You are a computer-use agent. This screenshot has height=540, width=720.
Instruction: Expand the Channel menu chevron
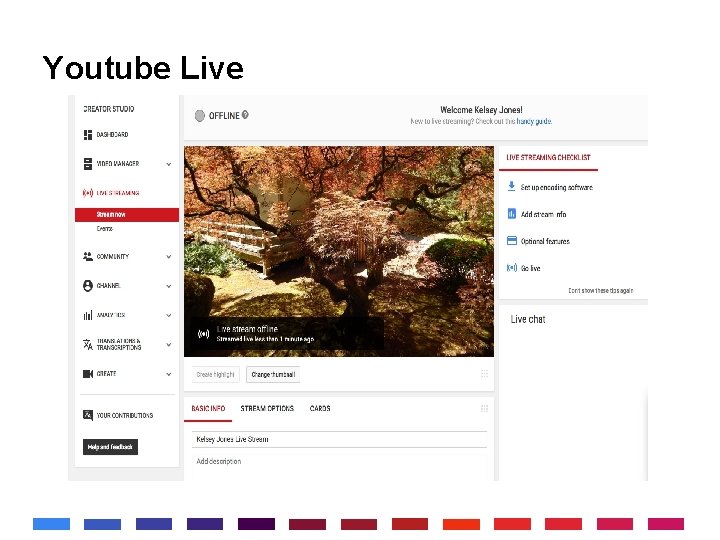[x=169, y=286]
